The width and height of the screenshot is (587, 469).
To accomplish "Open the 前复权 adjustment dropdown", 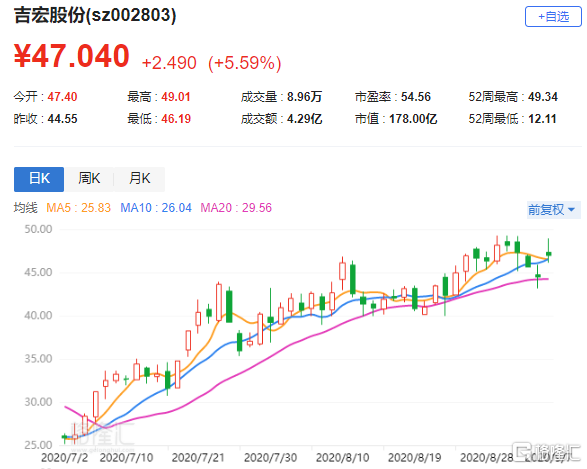I will tap(553, 210).
